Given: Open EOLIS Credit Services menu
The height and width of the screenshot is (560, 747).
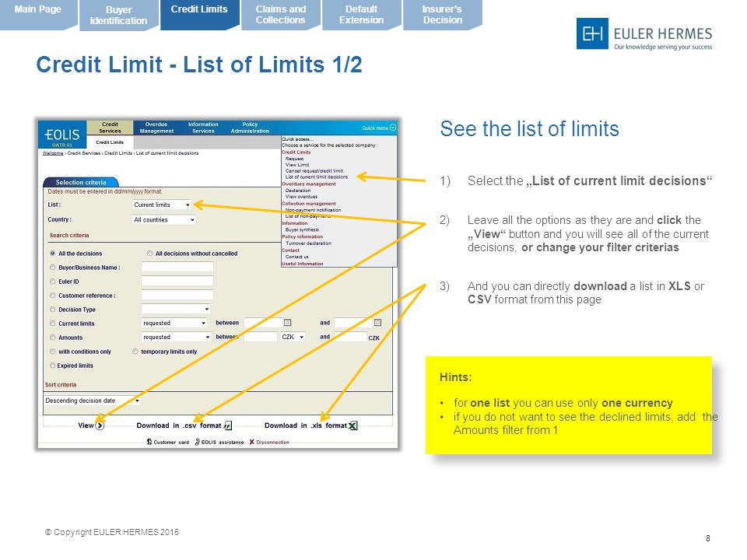Looking at the screenshot, I should [110, 128].
